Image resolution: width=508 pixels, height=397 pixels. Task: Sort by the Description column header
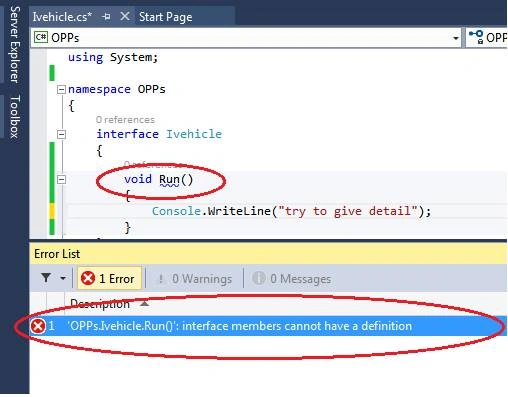100,304
